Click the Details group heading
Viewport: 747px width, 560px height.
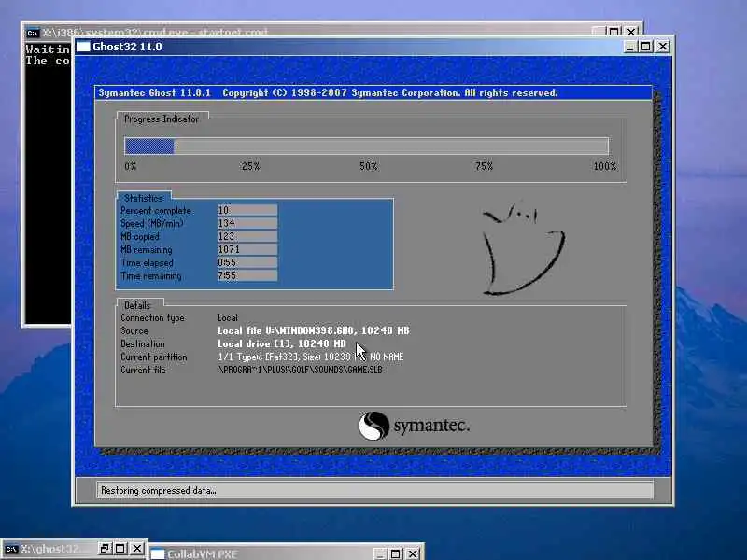(137, 305)
